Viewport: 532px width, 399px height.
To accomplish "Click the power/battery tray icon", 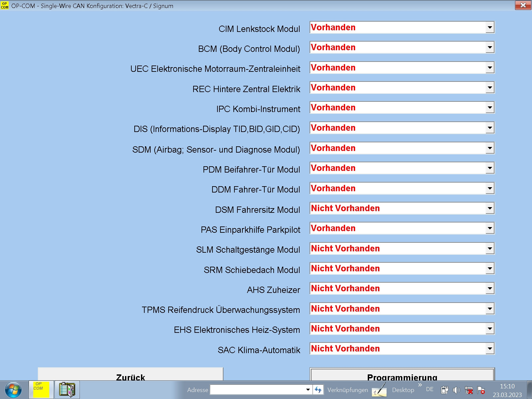I will click(445, 390).
